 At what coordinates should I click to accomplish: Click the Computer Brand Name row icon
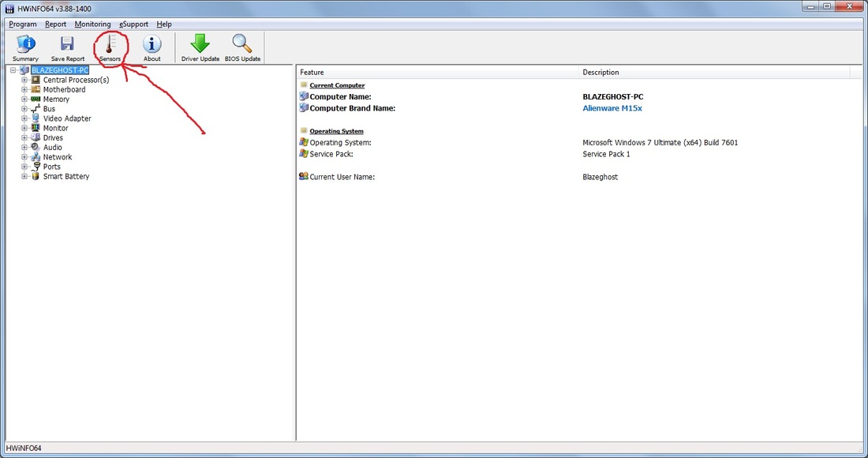pos(303,108)
